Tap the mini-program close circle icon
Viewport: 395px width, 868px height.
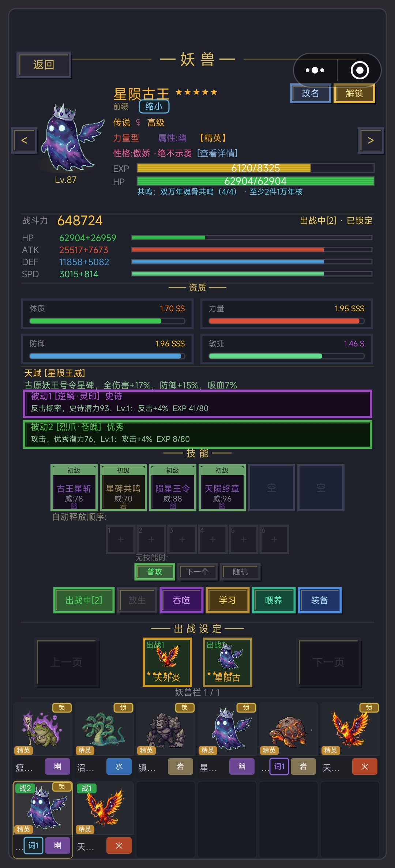(x=360, y=70)
